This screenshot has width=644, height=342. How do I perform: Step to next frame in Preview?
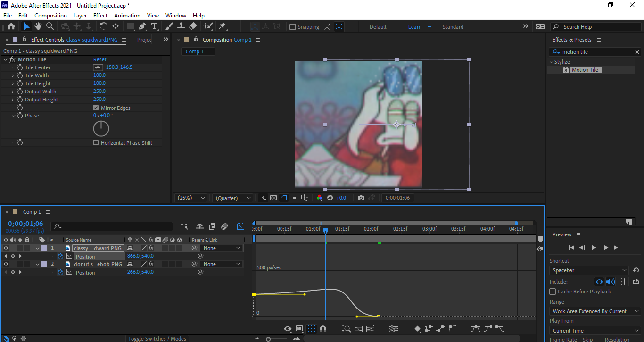tap(605, 247)
